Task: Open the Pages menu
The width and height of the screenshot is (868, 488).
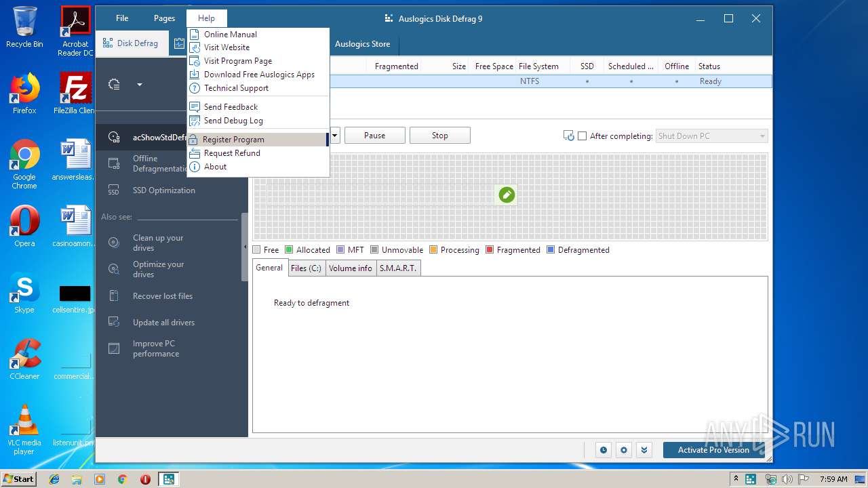Action: pos(164,18)
